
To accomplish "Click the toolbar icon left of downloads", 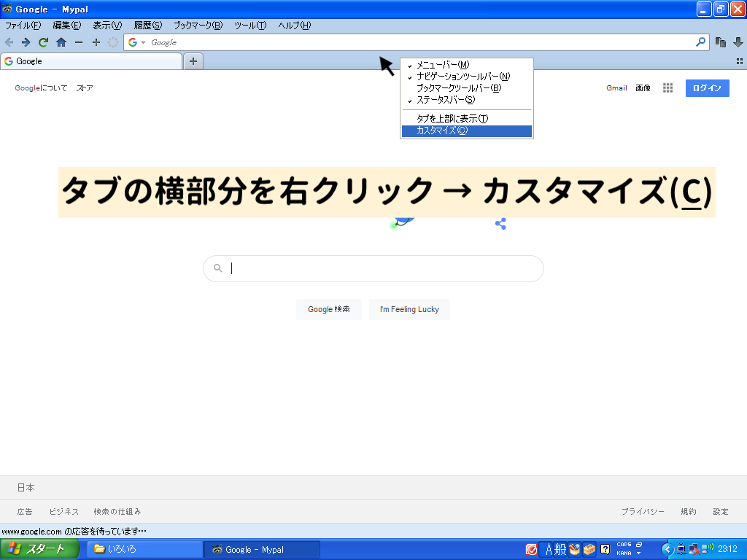I will pyautogui.click(x=720, y=42).
